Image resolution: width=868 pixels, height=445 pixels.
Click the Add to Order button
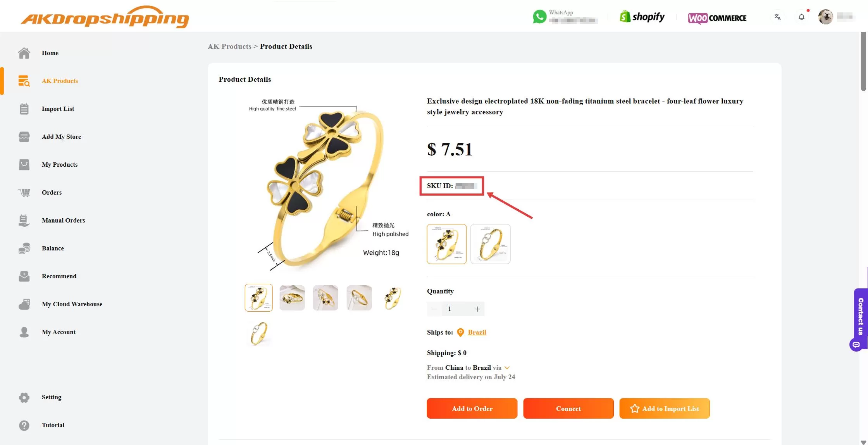pyautogui.click(x=472, y=408)
